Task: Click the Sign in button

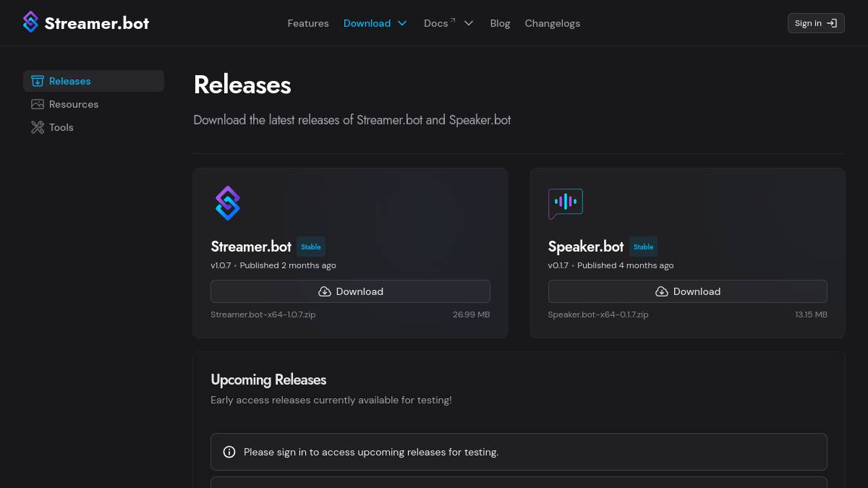Action: (816, 23)
